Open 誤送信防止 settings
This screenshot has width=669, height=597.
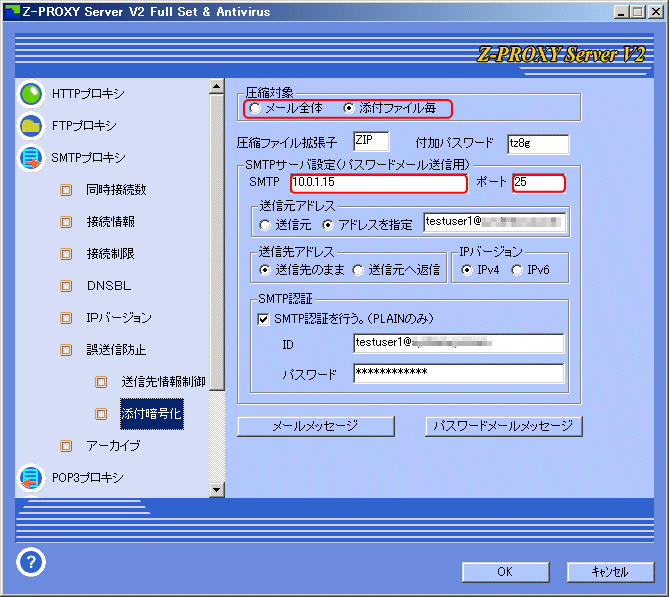click(116, 350)
